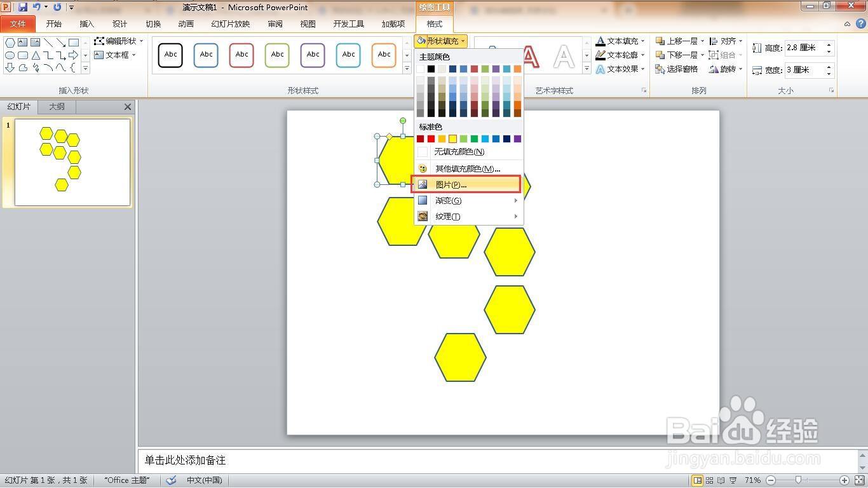Choose Picture (图片) fill menu item
Screen dimensions: 868x488
tap(468, 185)
